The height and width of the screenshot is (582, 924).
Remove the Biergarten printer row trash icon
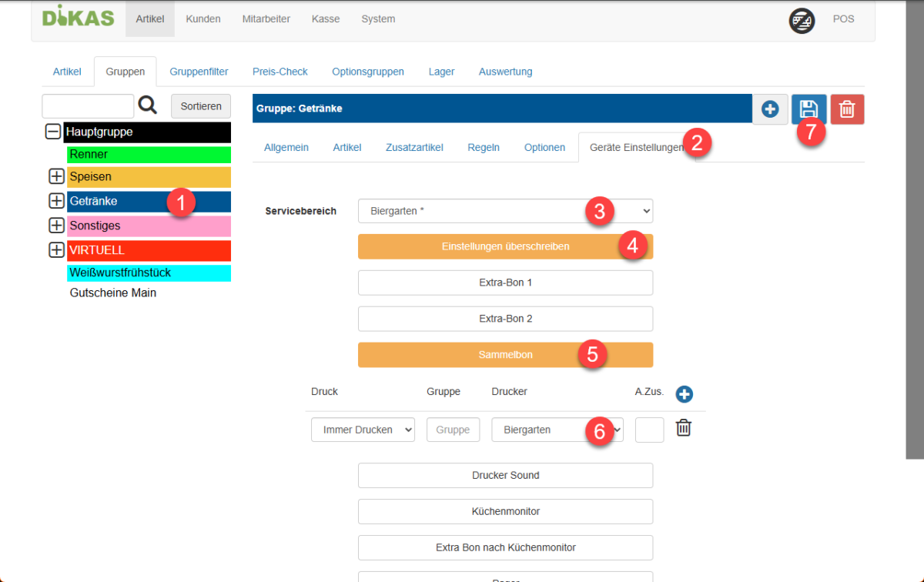pyautogui.click(x=683, y=429)
